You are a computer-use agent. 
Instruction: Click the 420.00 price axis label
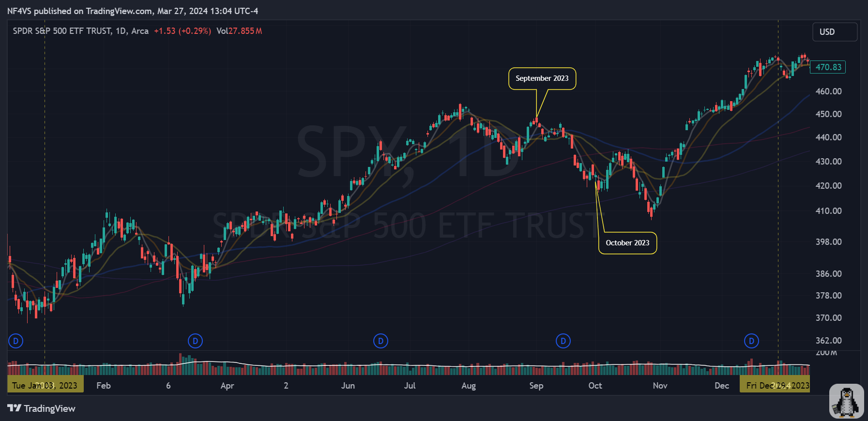tap(829, 186)
